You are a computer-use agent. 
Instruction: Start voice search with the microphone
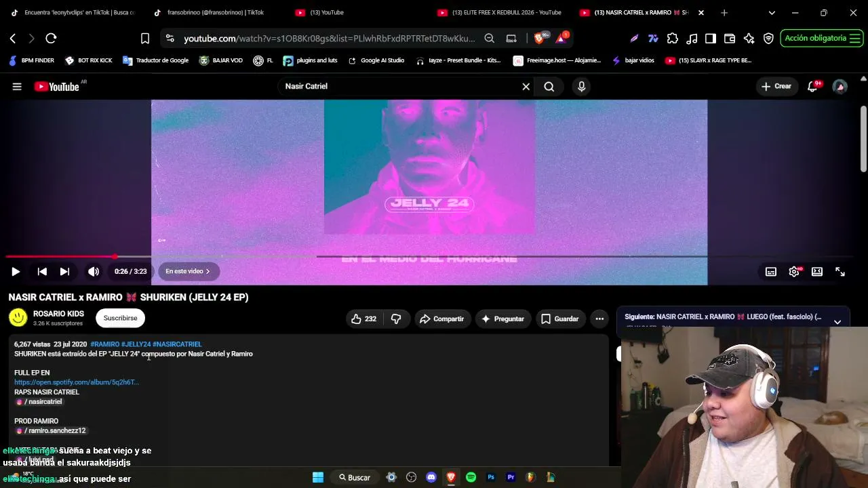tap(581, 87)
